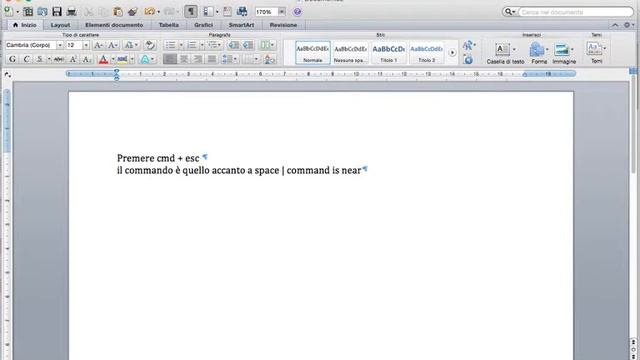This screenshot has height=360, width=640.
Task: Click the Increase indent icon
Action: [x=248, y=45]
